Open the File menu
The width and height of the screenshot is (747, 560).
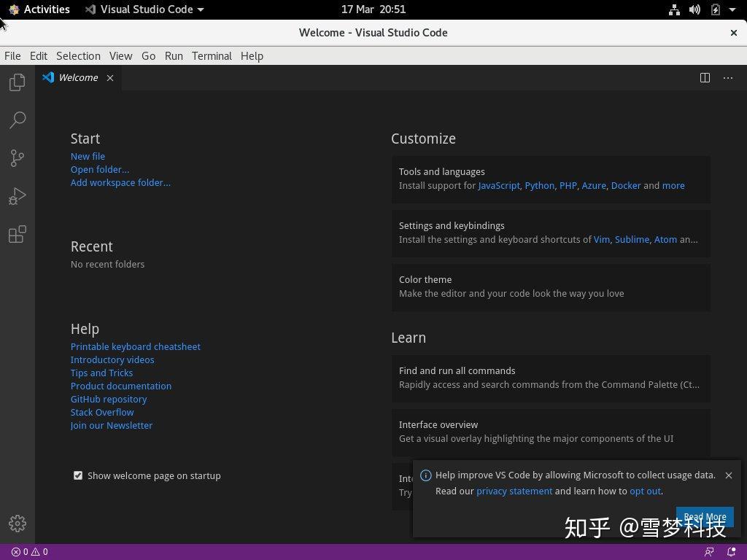[12, 55]
